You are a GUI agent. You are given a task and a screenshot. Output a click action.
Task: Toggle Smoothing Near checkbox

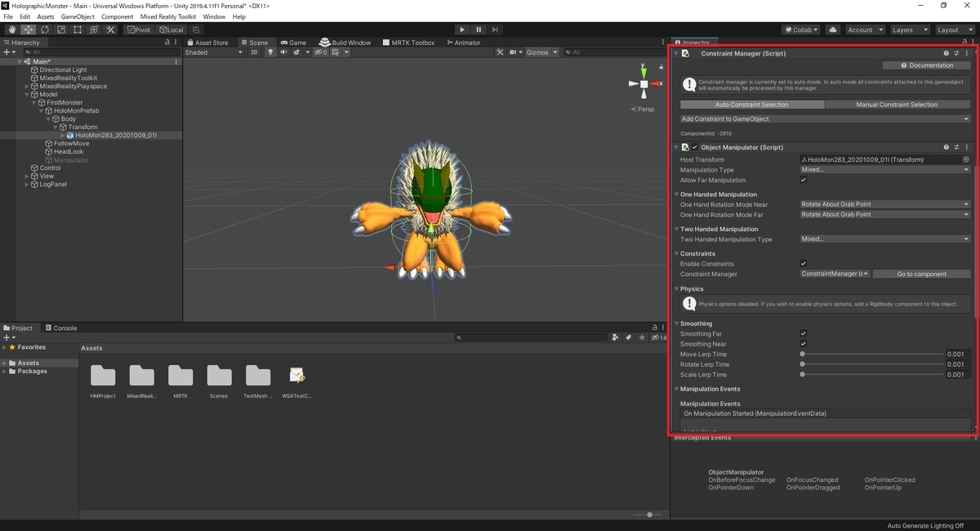point(804,344)
